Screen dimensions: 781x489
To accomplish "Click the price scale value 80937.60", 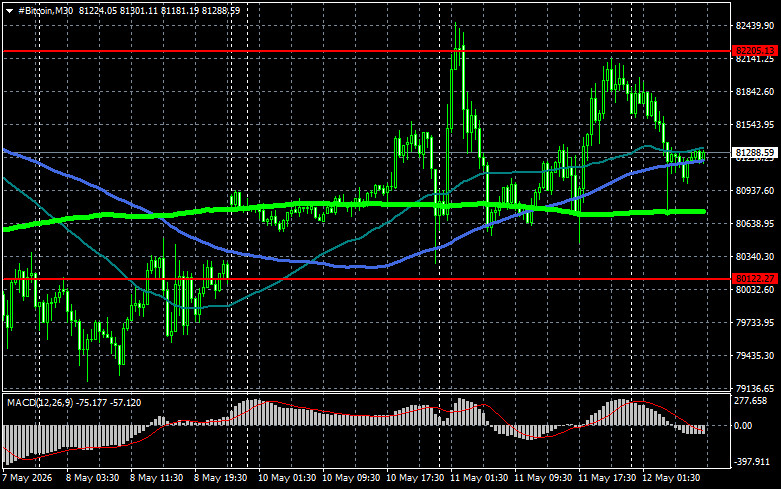I will point(755,191).
